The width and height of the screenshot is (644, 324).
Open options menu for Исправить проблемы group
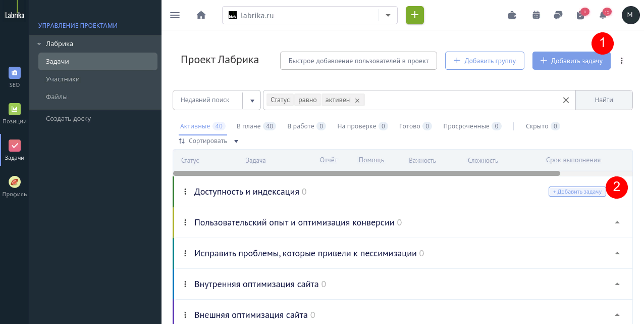click(x=185, y=253)
